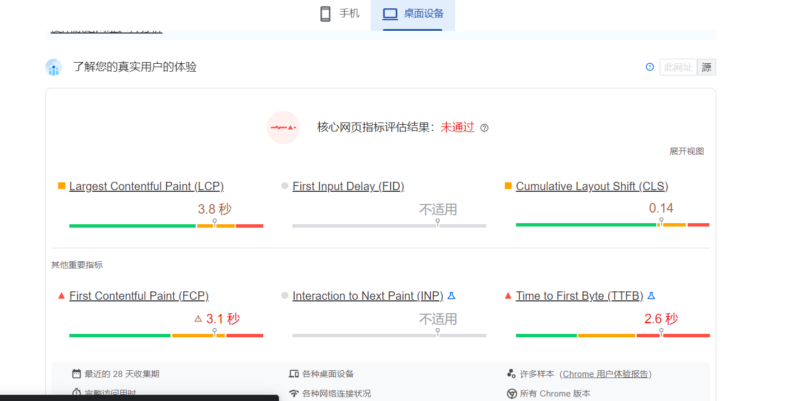
Task: Open the First Input Delay (FID) link
Action: 348,186
